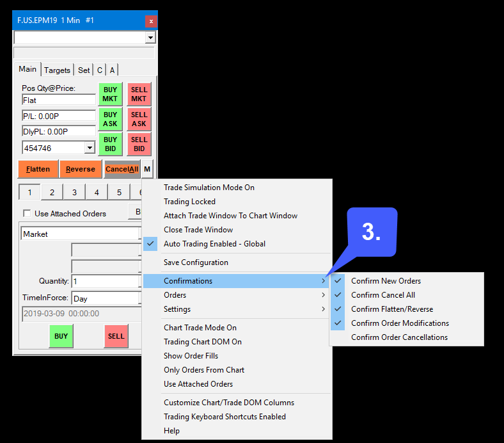Select quantity preset button 1
This screenshot has width=504, height=443.
coord(29,193)
